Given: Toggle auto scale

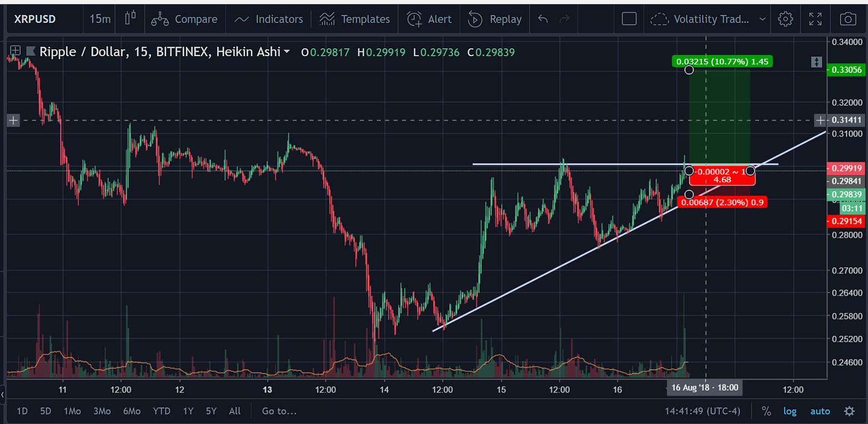Looking at the screenshot, I should 820,411.
